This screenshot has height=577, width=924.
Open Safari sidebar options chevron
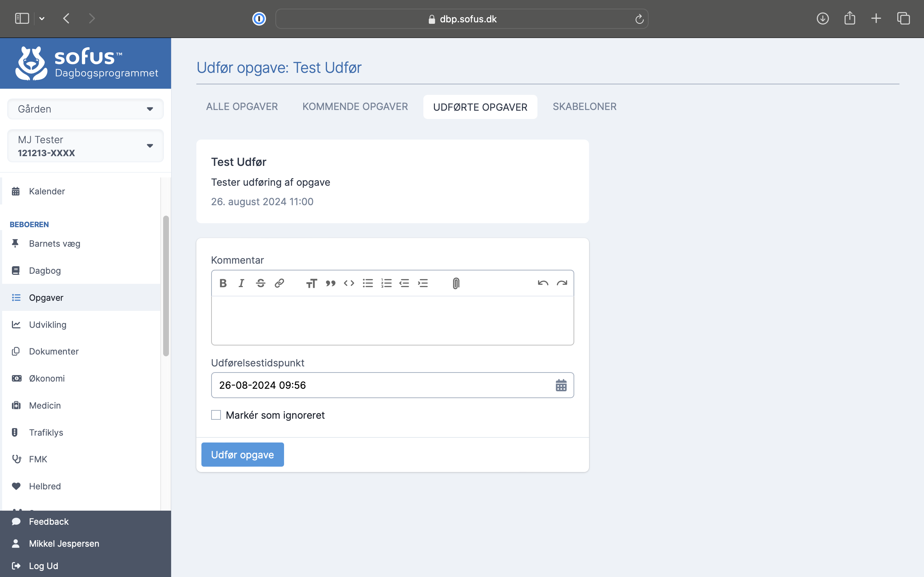(x=42, y=18)
